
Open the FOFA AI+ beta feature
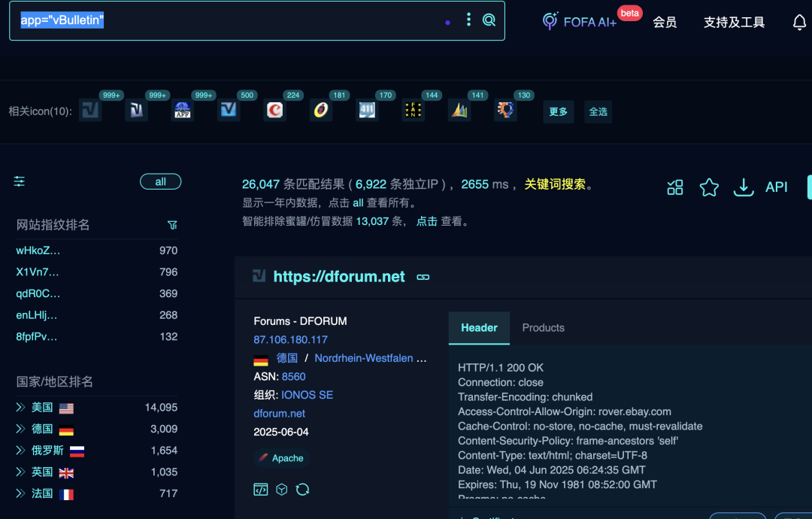click(580, 22)
